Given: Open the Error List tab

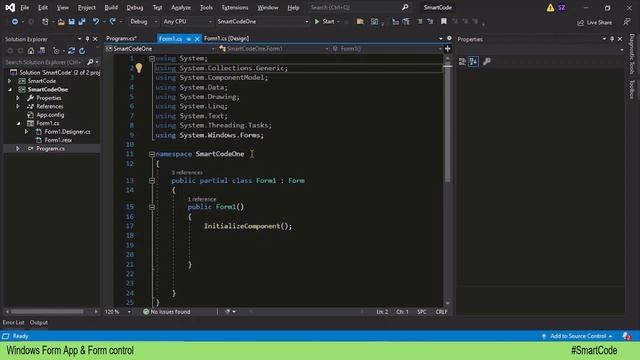Looking at the screenshot, I should (x=13, y=322).
